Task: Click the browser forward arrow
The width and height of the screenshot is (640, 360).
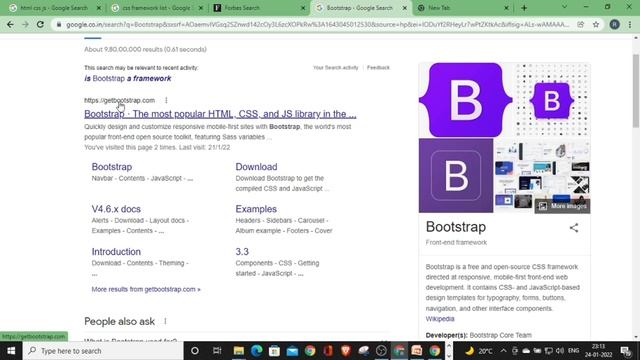Action: tap(25, 24)
